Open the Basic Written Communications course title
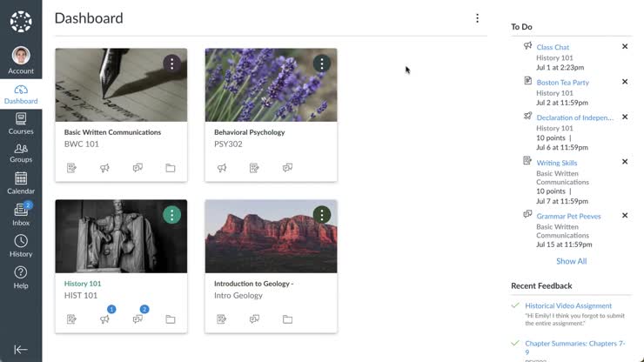 112,132
